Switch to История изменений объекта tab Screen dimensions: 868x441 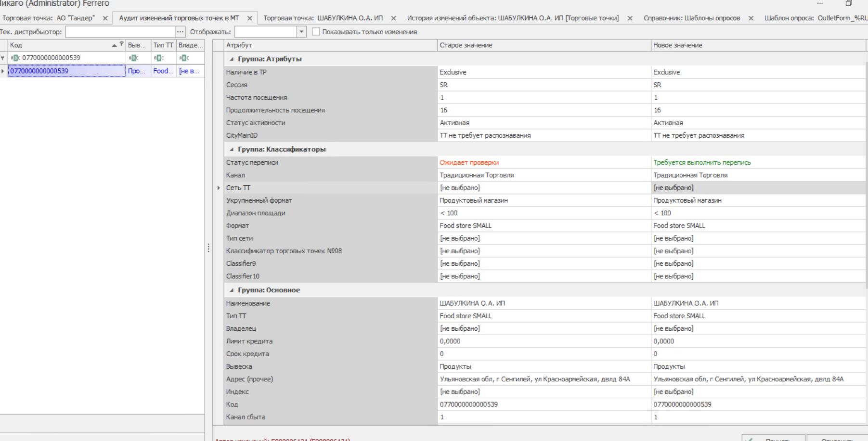513,18
